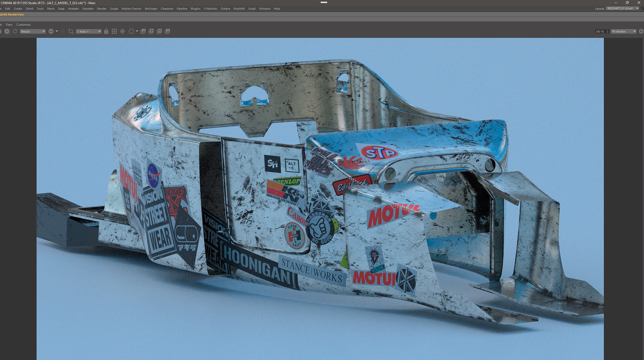Click the add snapshot plus icon

[151, 31]
